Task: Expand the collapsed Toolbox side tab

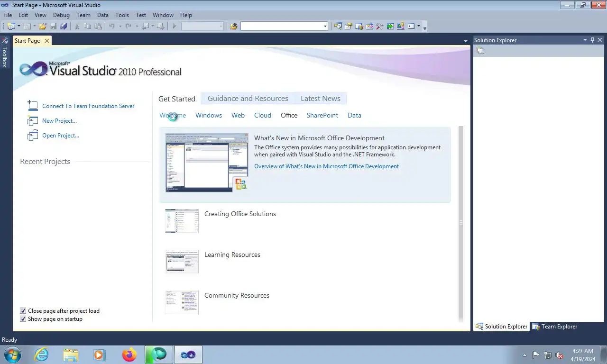Action: click(5, 52)
